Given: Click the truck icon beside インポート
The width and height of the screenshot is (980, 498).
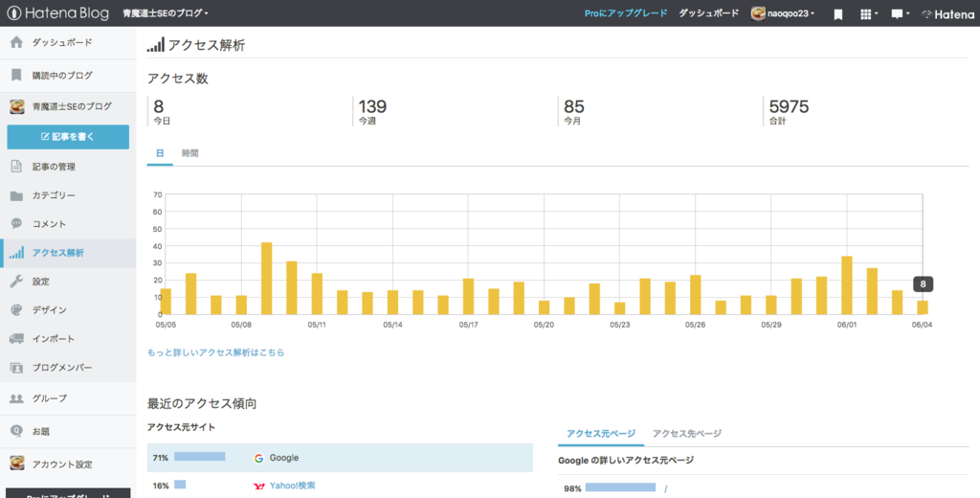Looking at the screenshot, I should pos(17,338).
